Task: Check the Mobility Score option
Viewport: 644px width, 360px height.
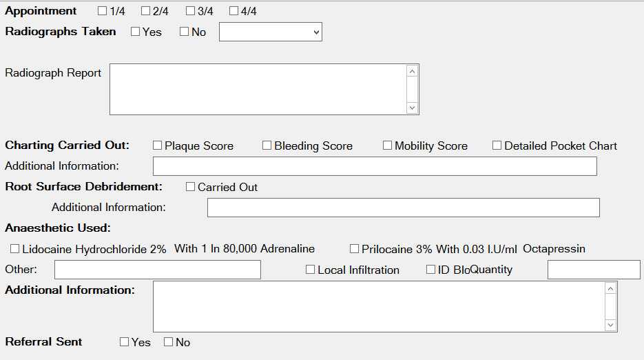Action: tap(388, 146)
